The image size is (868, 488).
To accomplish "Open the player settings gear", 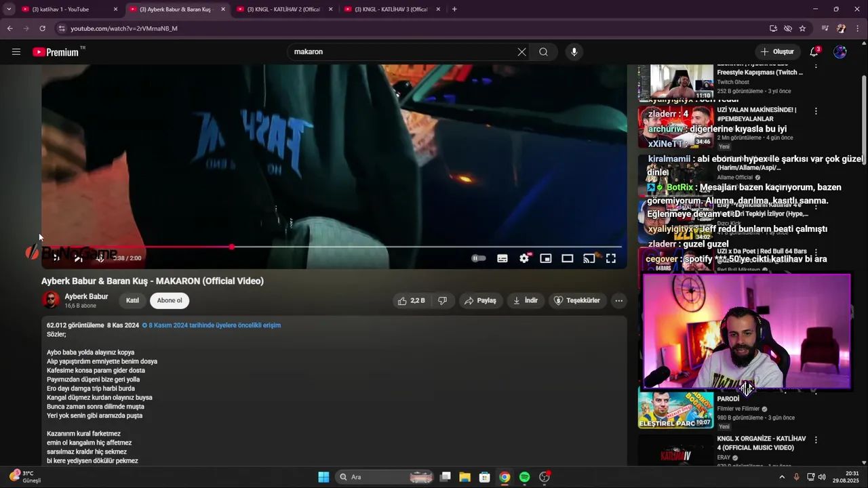I will (x=524, y=258).
